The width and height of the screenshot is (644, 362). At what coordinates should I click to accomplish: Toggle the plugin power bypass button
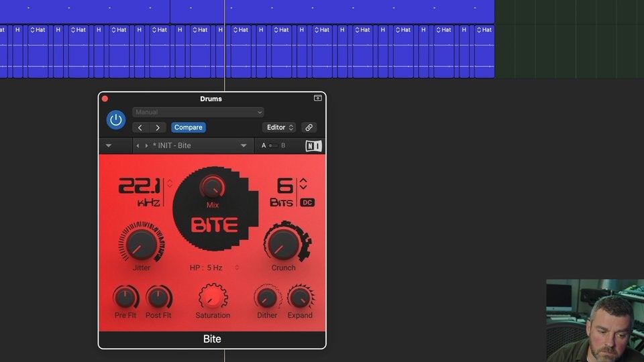(x=116, y=120)
